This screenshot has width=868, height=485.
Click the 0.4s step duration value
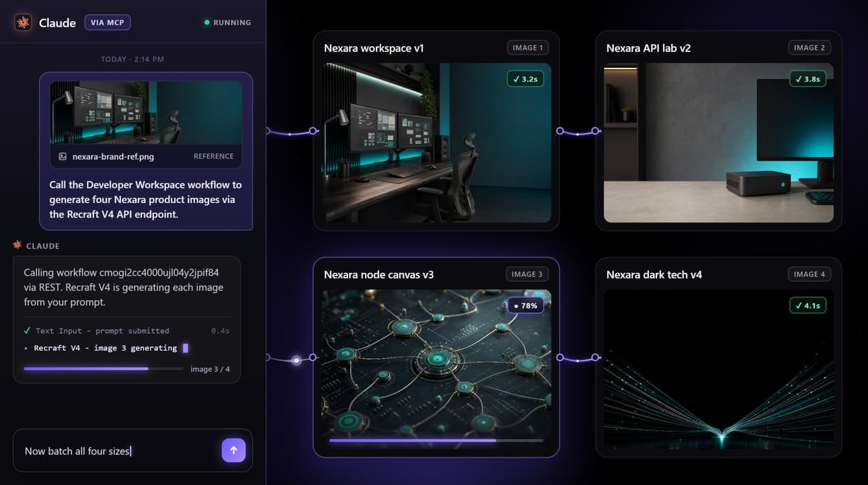coord(220,331)
